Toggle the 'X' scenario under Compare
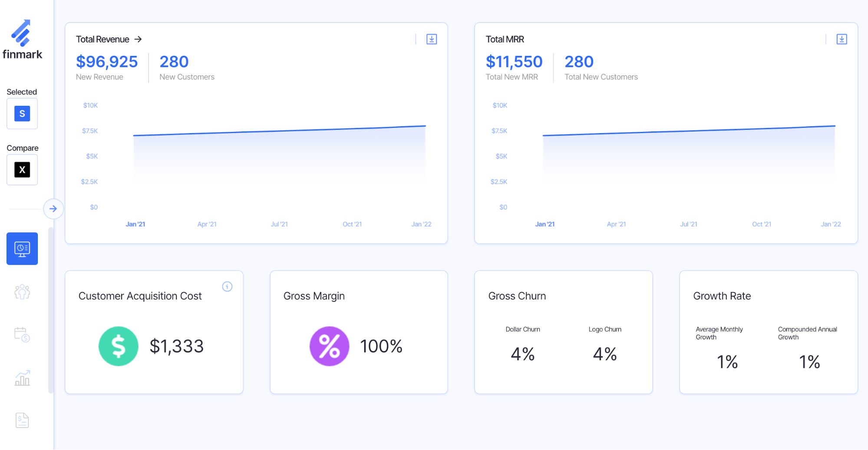Image resolution: width=868 pixels, height=450 pixels. click(22, 170)
